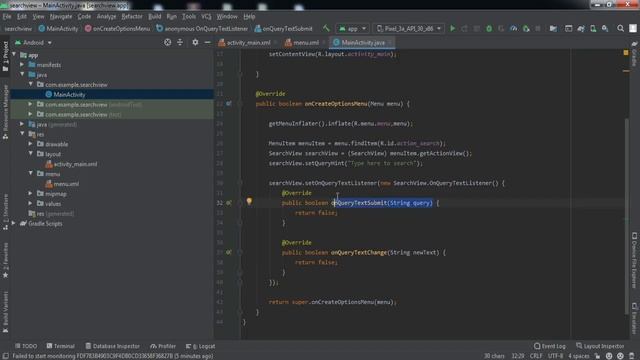Screen dimensions: 640x360
Task: Collapse the res folder
Action: tap(22, 134)
